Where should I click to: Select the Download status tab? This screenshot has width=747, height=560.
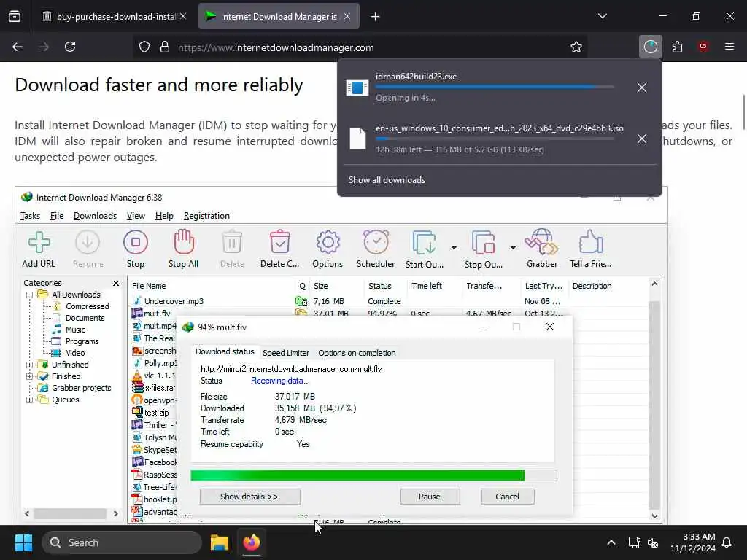(225, 352)
